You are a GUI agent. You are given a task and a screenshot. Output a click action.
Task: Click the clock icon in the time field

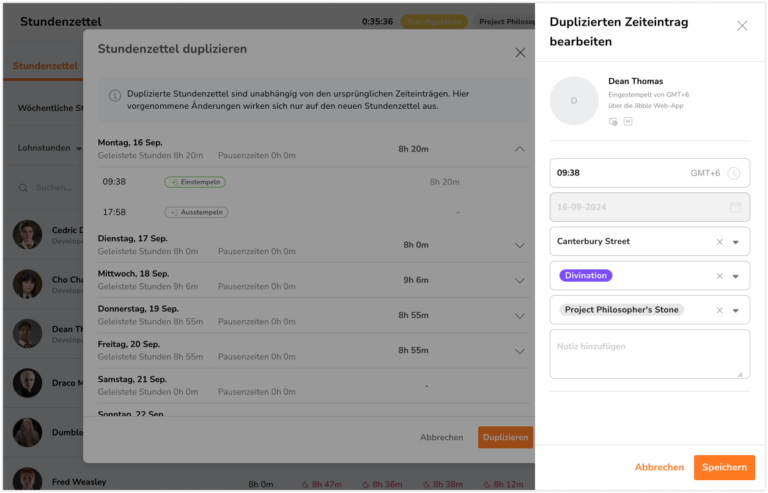click(x=734, y=173)
